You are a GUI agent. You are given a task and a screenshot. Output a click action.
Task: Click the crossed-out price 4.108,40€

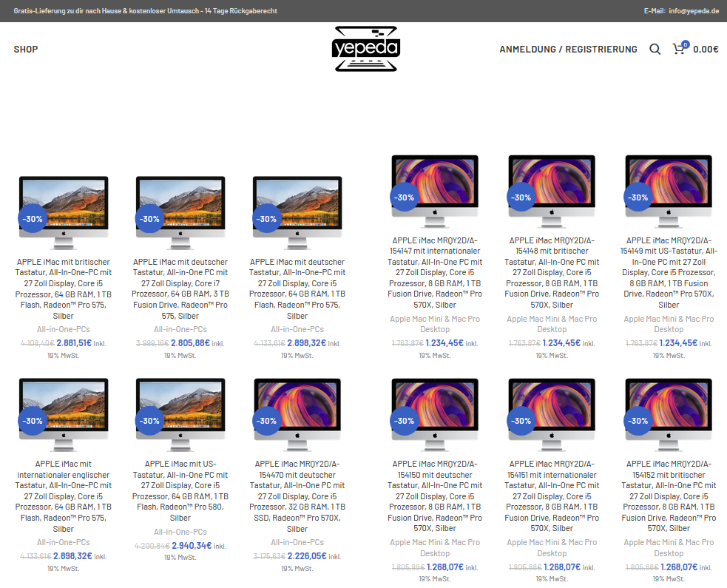point(38,344)
